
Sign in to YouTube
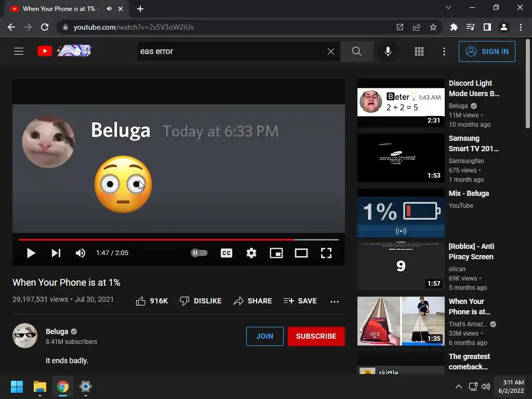(x=487, y=51)
